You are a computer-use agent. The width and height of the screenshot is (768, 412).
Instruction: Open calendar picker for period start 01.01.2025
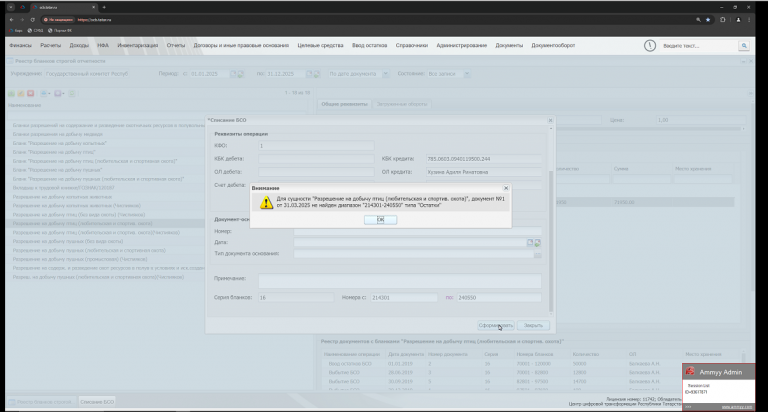[233, 74]
